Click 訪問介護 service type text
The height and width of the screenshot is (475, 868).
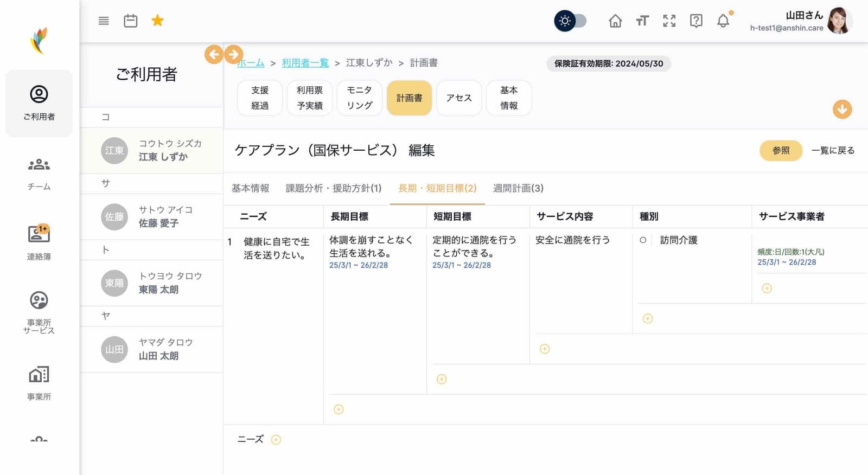click(x=679, y=240)
